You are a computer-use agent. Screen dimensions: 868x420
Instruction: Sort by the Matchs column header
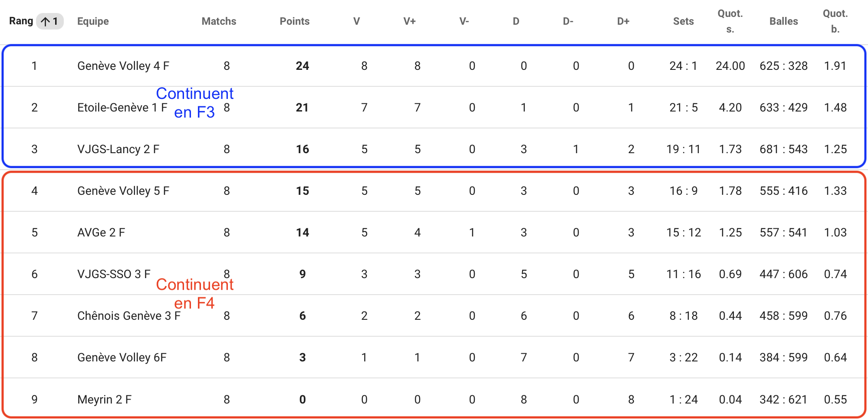point(219,21)
